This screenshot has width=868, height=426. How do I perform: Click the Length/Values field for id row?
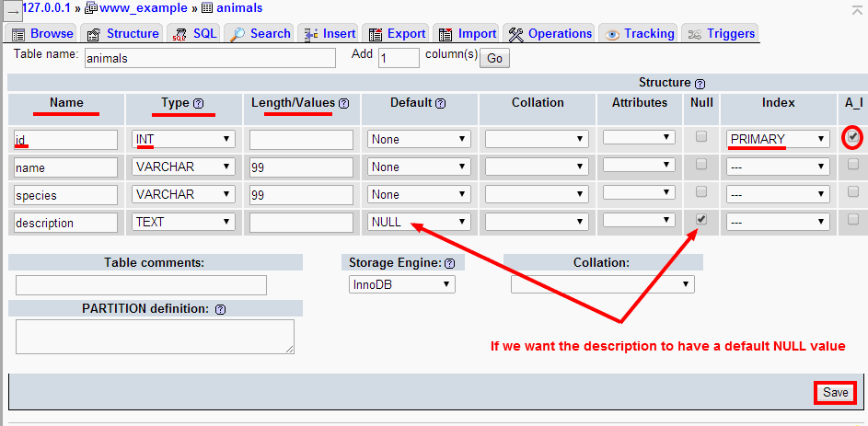pyautogui.click(x=301, y=140)
